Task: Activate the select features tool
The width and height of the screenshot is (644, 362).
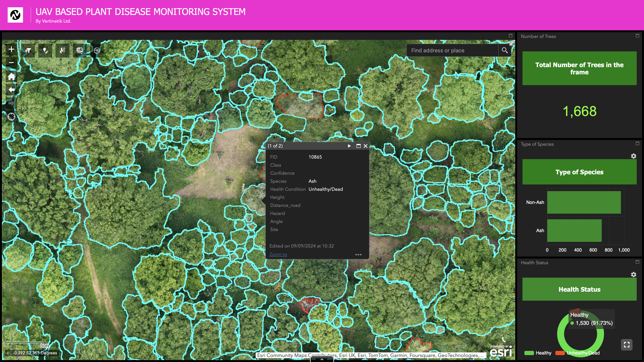Action: click(62, 51)
